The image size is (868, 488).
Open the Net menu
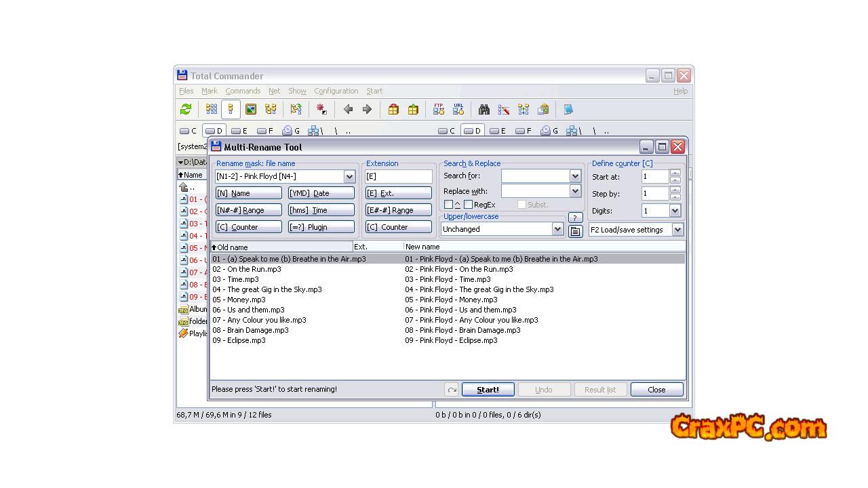tap(274, 91)
